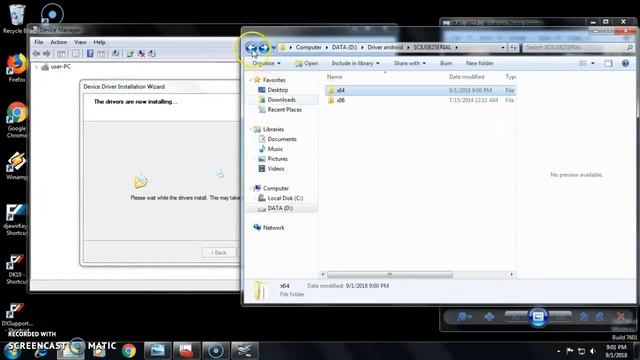Image resolution: width=640 pixels, height=360 pixels.
Task: Open Winamp desktop shortcut
Action: [x=16, y=166]
